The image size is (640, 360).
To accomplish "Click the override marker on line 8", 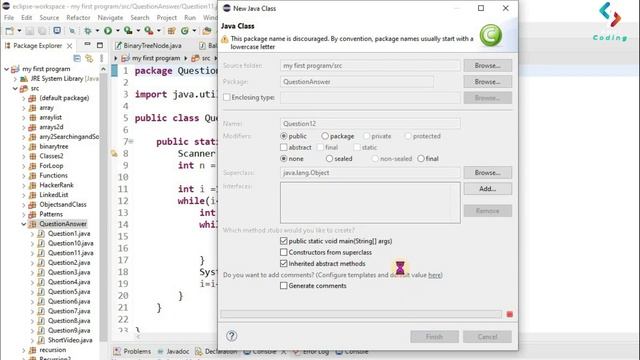I will [x=114, y=153].
